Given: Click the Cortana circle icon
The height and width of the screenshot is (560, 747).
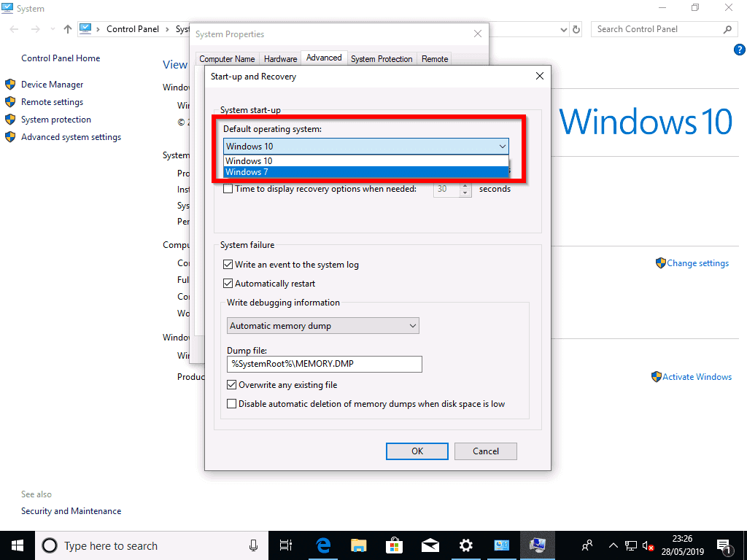Looking at the screenshot, I should (50, 545).
